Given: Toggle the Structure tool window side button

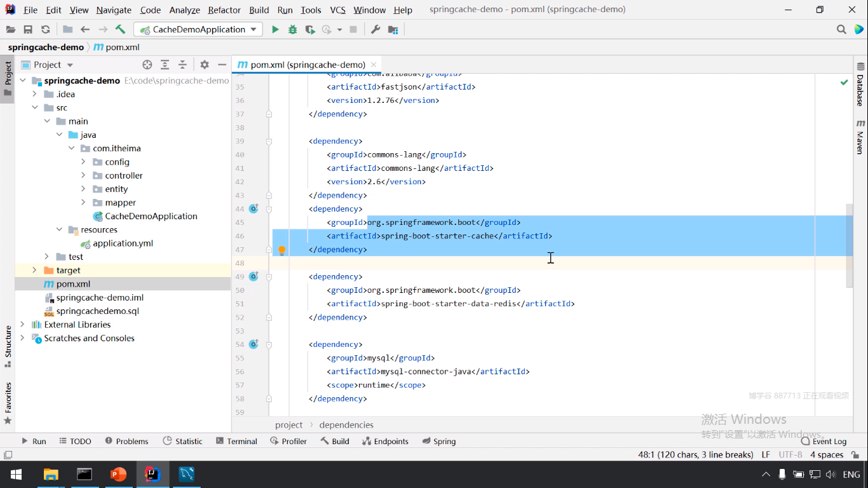Looking at the screenshot, I should pos(8,346).
